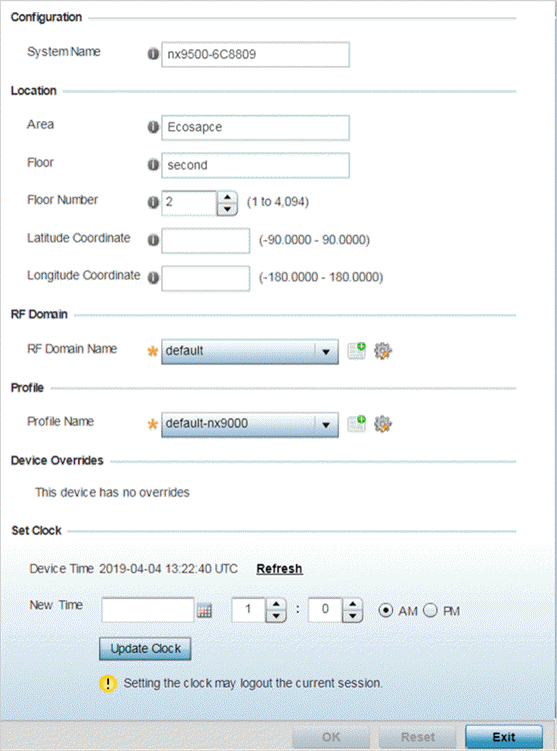Screen dimensions: 557x751
Task: Decrease the New Time hour value
Action: coord(276,616)
